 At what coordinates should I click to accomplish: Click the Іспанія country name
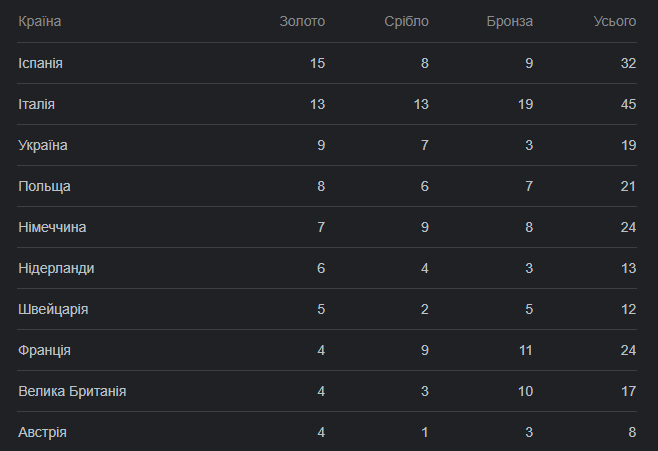(41, 63)
